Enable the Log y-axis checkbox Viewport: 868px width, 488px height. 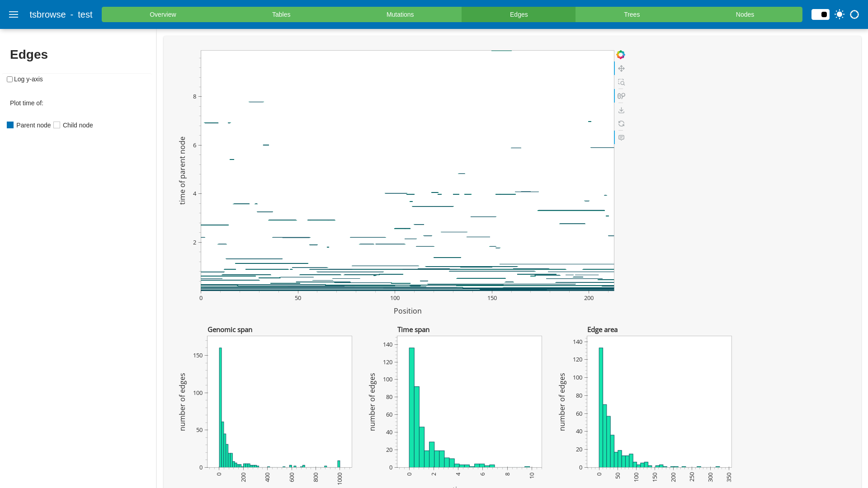[9, 80]
